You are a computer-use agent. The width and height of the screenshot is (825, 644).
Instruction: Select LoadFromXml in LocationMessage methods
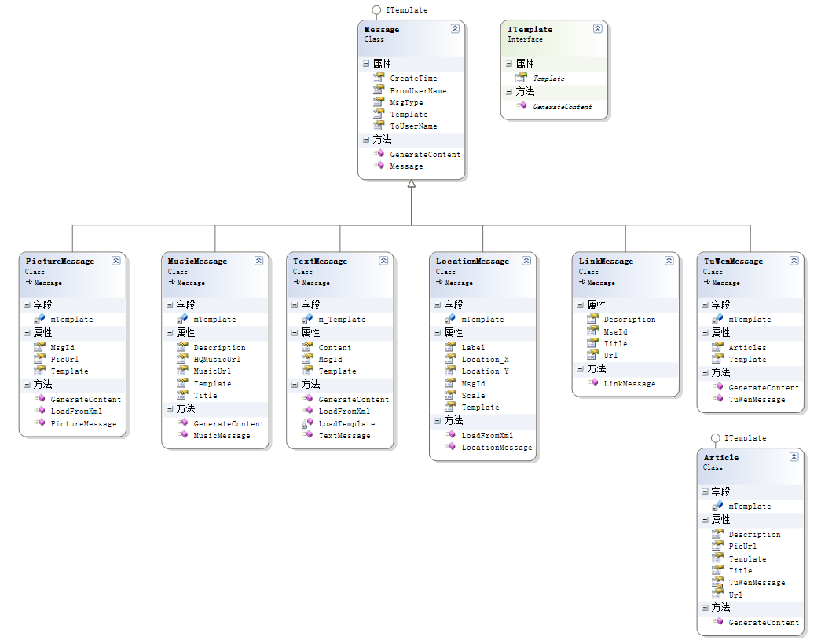click(487, 435)
